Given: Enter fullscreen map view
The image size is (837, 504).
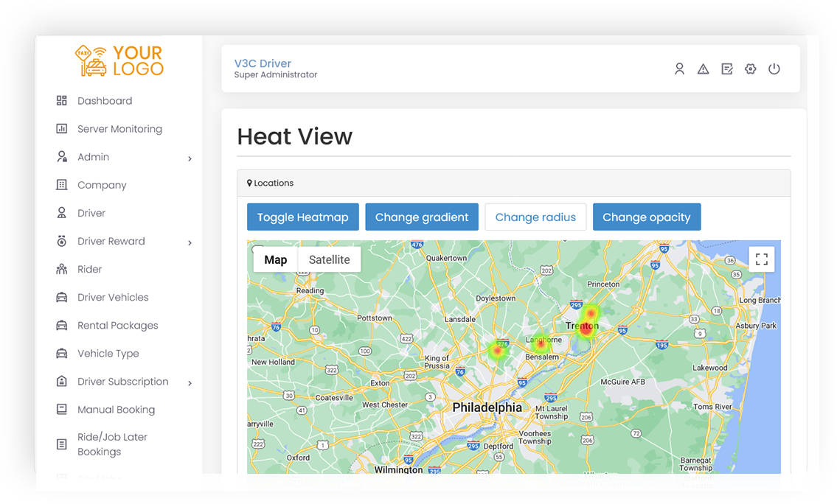Looking at the screenshot, I should click(x=762, y=259).
